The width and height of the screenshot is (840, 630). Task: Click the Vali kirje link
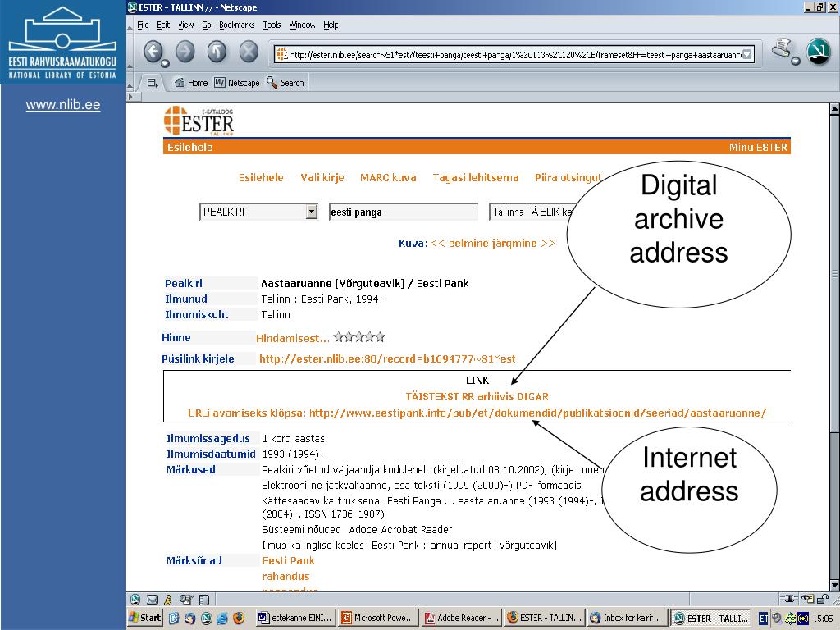(322, 177)
